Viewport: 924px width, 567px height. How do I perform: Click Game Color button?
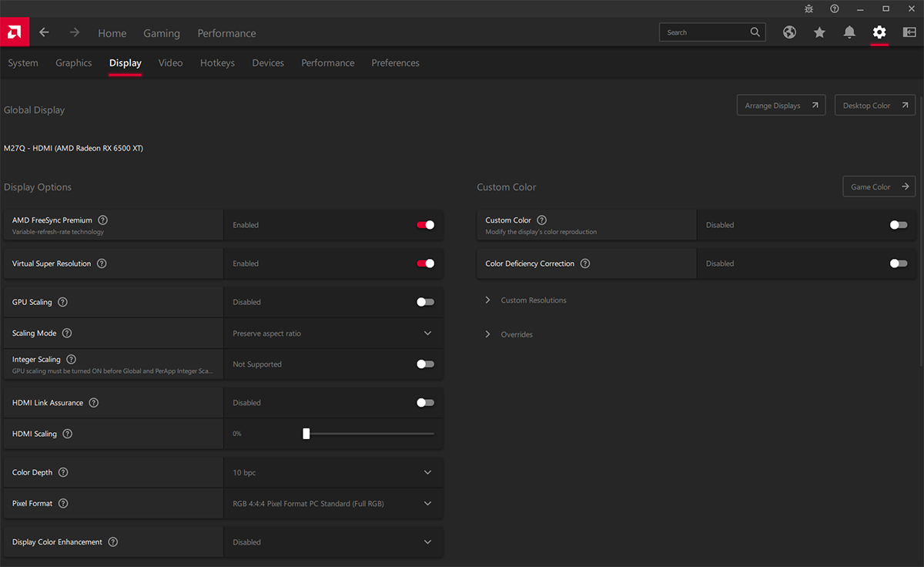(879, 186)
